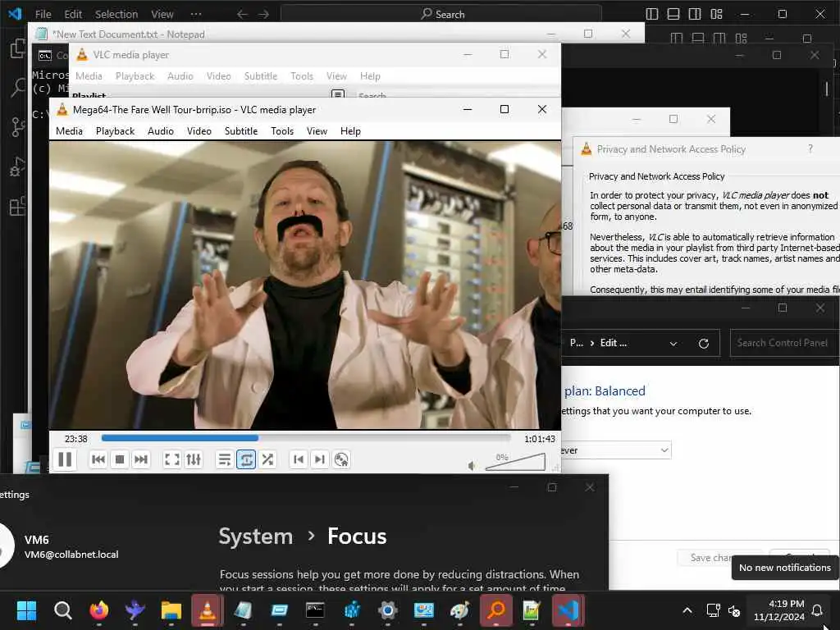840x630 pixels.
Task: Open File menu in VS Code
Action: (43, 15)
